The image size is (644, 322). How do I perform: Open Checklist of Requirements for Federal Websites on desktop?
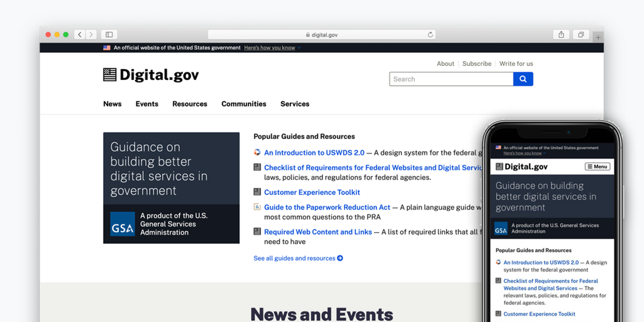(373, 167)
